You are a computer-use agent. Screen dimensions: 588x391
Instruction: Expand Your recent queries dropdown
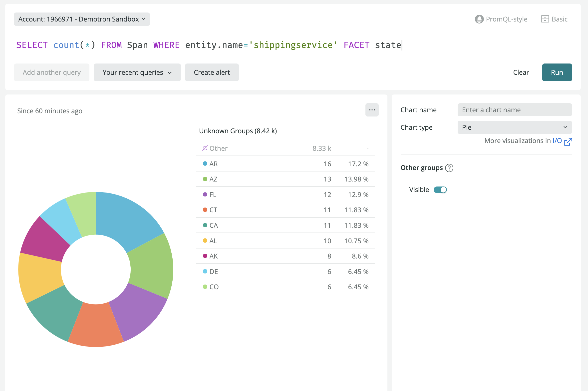(137, 72)
